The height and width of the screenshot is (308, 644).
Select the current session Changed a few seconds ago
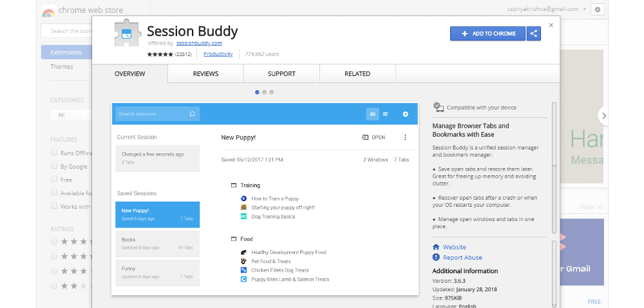click(158, 158)
